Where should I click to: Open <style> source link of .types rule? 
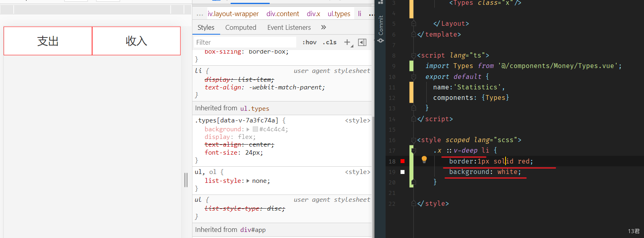pos(357,120)
